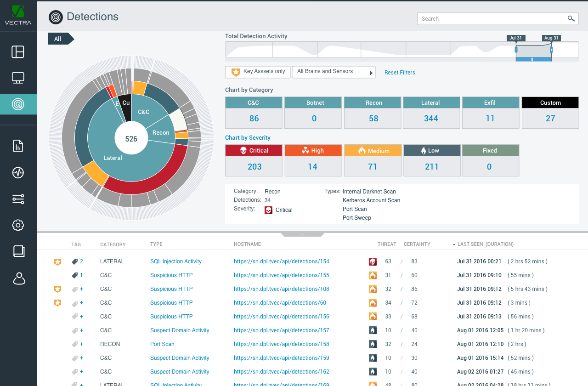588x386 pixels.
Task: Collapse the panel using the divider handle
Action: tap(303, 234)
